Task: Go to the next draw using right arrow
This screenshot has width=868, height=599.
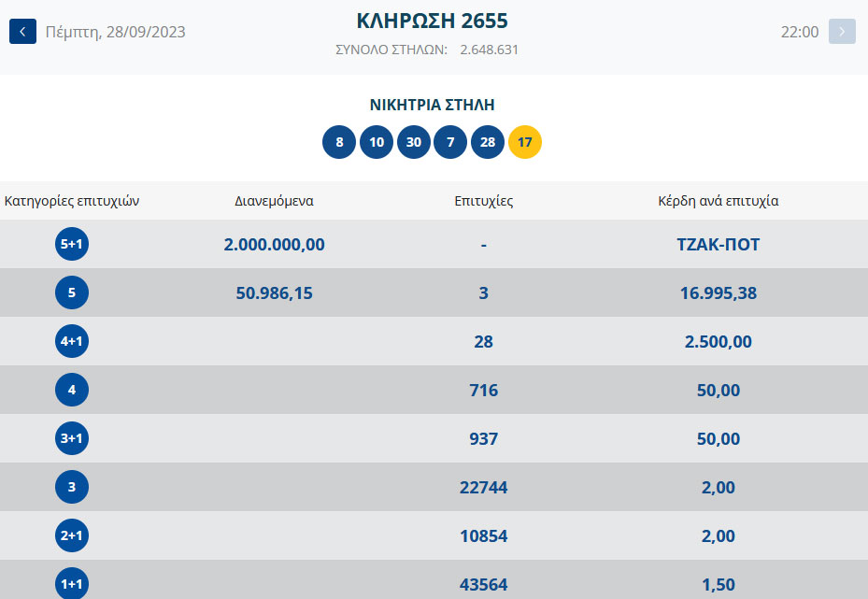Action: 842,32
